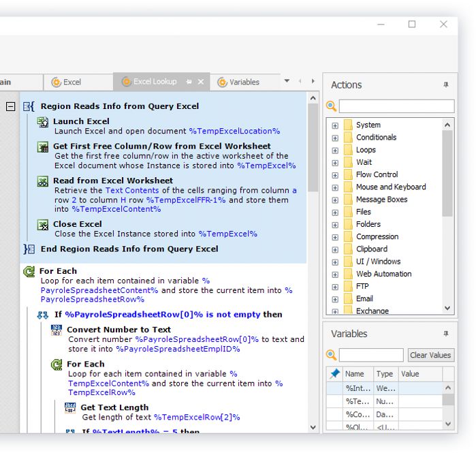Click the Clear Values button
This screenshot has width=476, height=453.
coord(431,355)
